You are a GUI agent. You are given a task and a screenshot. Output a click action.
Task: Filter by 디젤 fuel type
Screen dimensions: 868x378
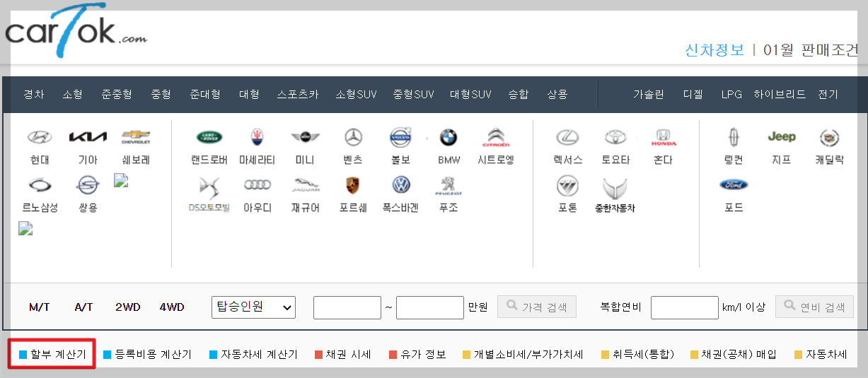[693, 94]
